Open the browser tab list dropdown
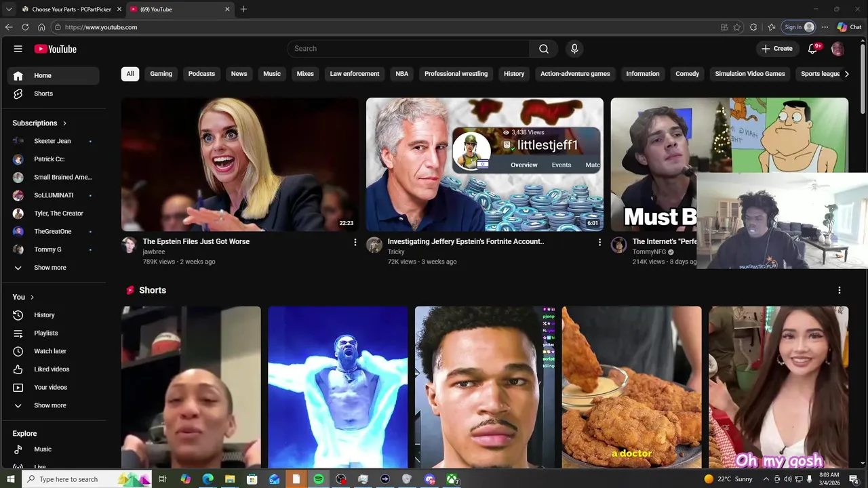Image resolution: width=868 pixels, height=488 pixels. pyautogui.click(x=9, y=9)
